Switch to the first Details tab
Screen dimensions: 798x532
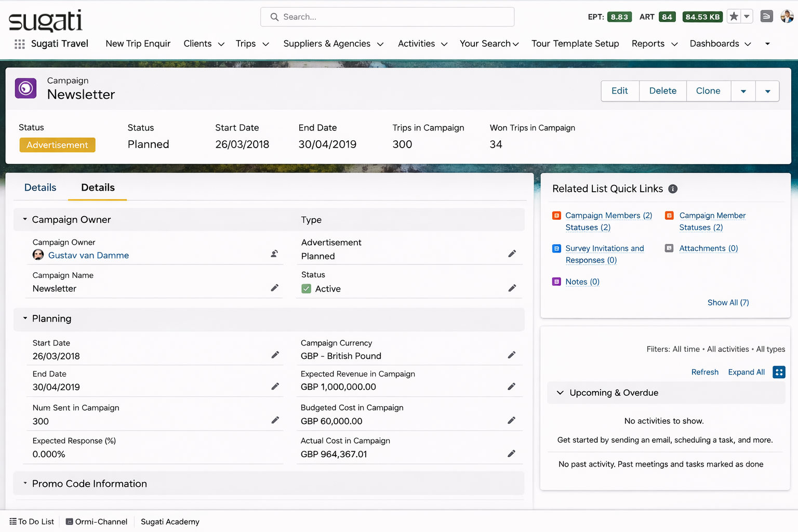click(41, 188)
